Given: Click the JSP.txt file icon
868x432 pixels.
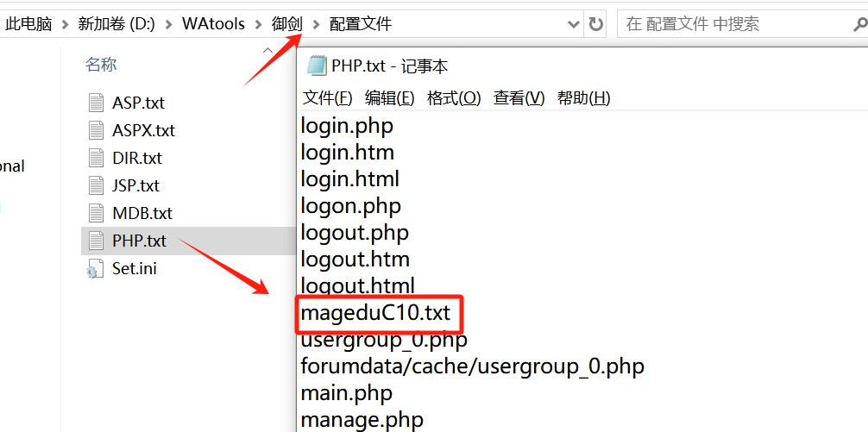Looking at the screenshot, I should coord(97,185).
